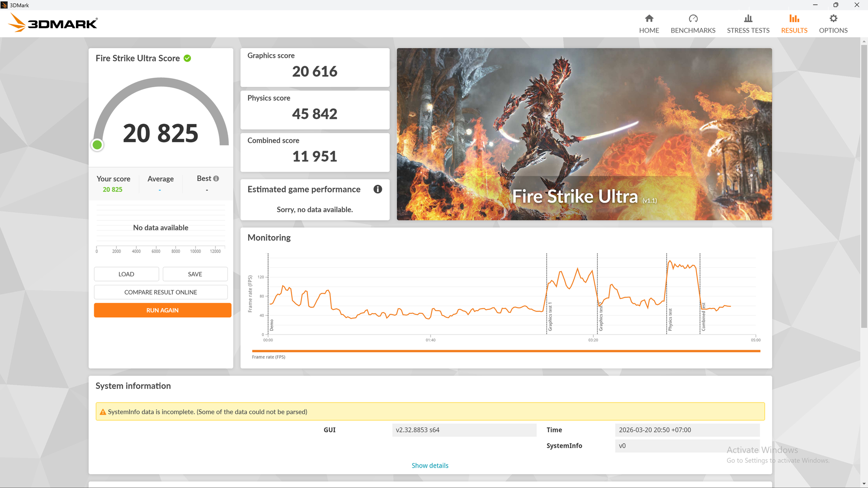Screen dimensions: 868x488
Task: Switch to the Results tab
Action: point(794,23)
